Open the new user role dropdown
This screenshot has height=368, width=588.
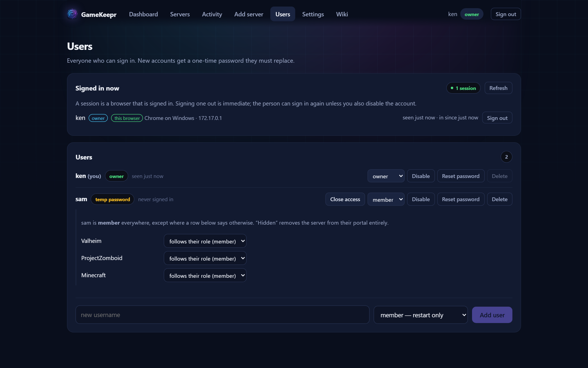click(x=421, y=315)
